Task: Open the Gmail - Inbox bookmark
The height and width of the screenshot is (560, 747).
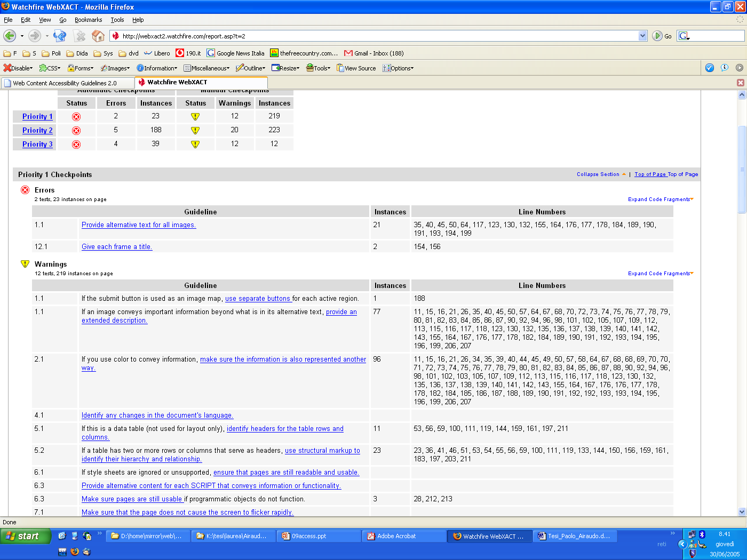Action: tap(374, 53)
